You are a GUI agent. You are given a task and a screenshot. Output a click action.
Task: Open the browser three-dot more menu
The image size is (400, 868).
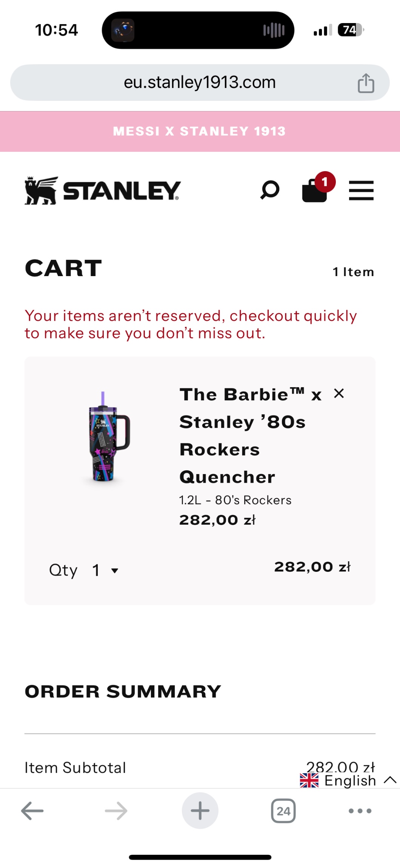point(360,811)
